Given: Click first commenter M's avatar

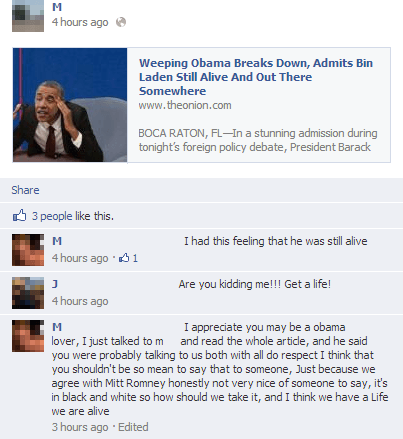Looking at the screenshot, I should click(x=28, y=250).
